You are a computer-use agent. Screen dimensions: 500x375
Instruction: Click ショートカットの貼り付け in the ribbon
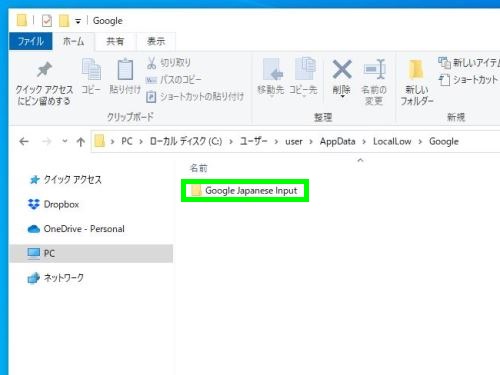point(195,97)
